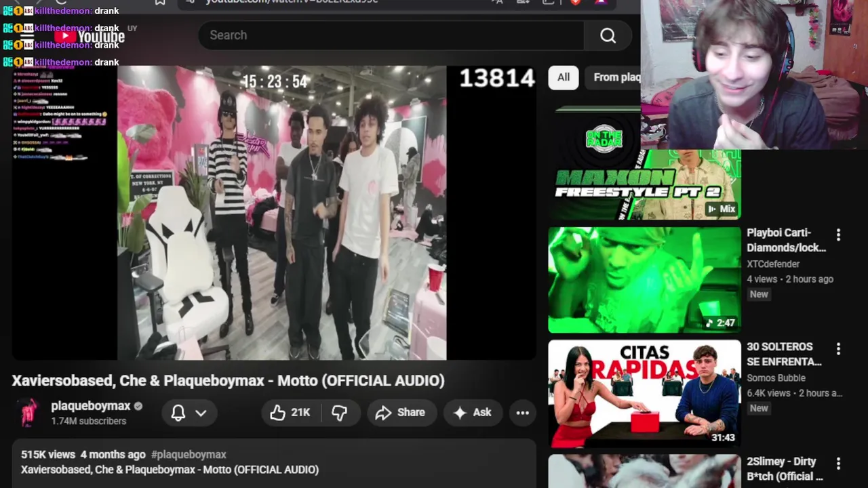
Task: Open Playboi Carti Diamonds video thumbnail
Action: click(644, 280)
